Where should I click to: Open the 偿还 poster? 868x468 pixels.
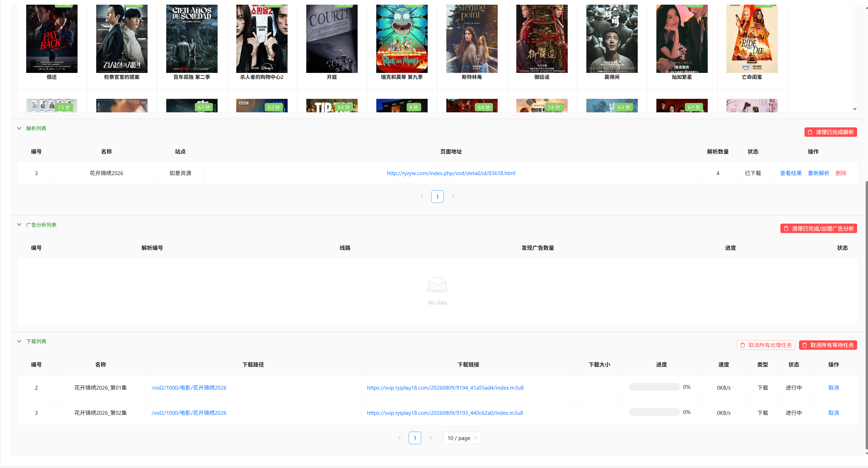[52, 39]
